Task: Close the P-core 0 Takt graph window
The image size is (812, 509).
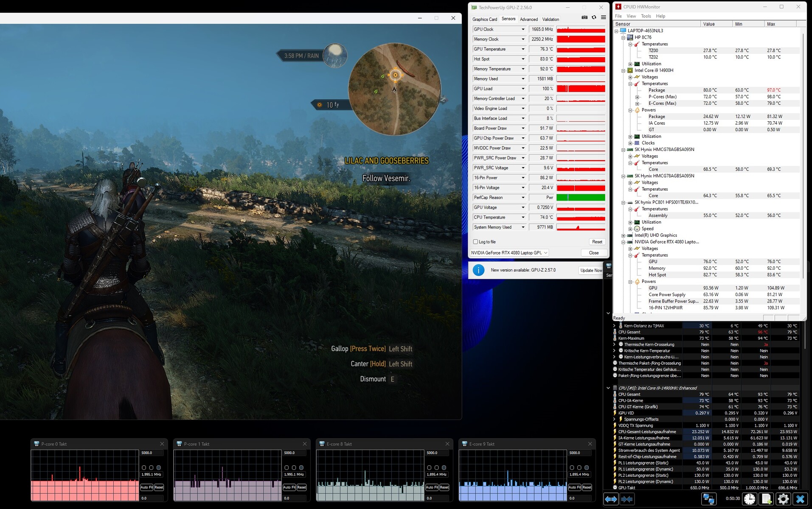Action: (x=162, y=444)
